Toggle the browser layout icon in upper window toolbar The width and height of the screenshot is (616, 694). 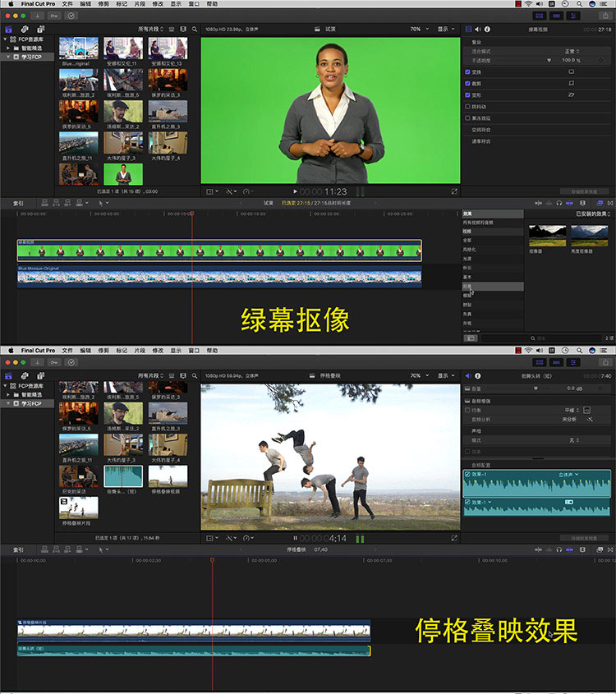(x=540, y=16)
